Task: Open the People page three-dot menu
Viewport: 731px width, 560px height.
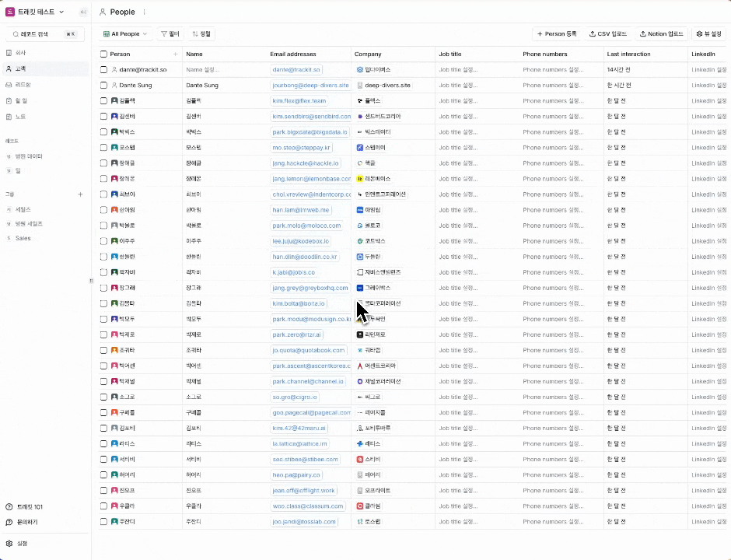Action: [144, 12]
